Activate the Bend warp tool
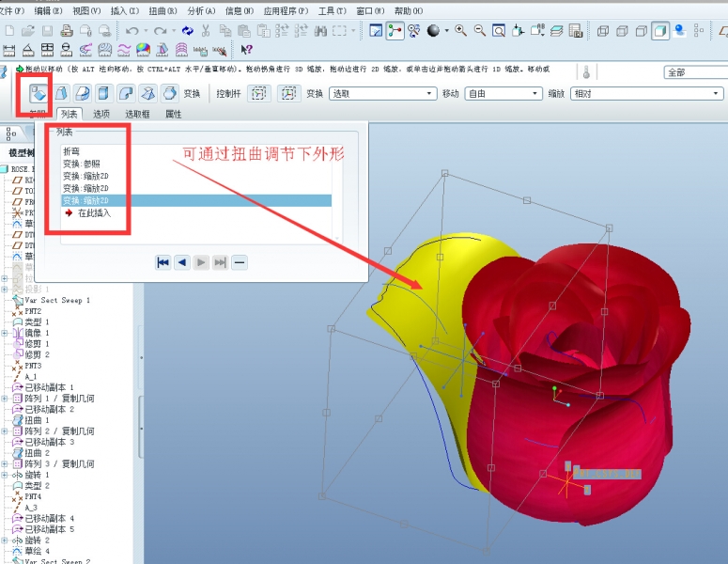The height and width of the screenshot is (564, 728). [x=125, y=92]
